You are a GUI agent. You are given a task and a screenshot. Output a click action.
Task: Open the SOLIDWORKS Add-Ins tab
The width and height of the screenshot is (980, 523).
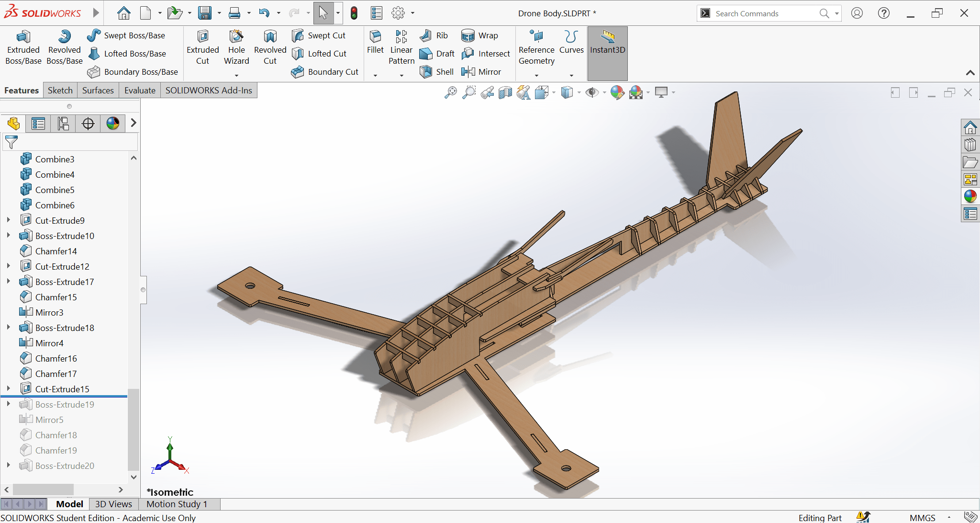point(209,91)
